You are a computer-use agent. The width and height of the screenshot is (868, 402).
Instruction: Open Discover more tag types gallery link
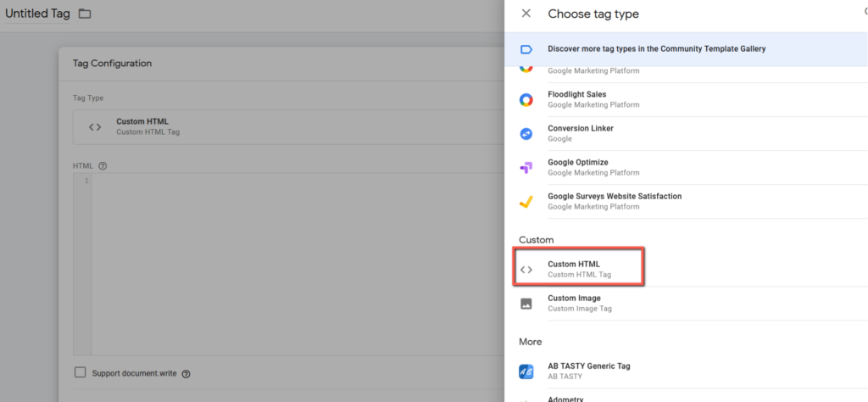tap(656, 49)
